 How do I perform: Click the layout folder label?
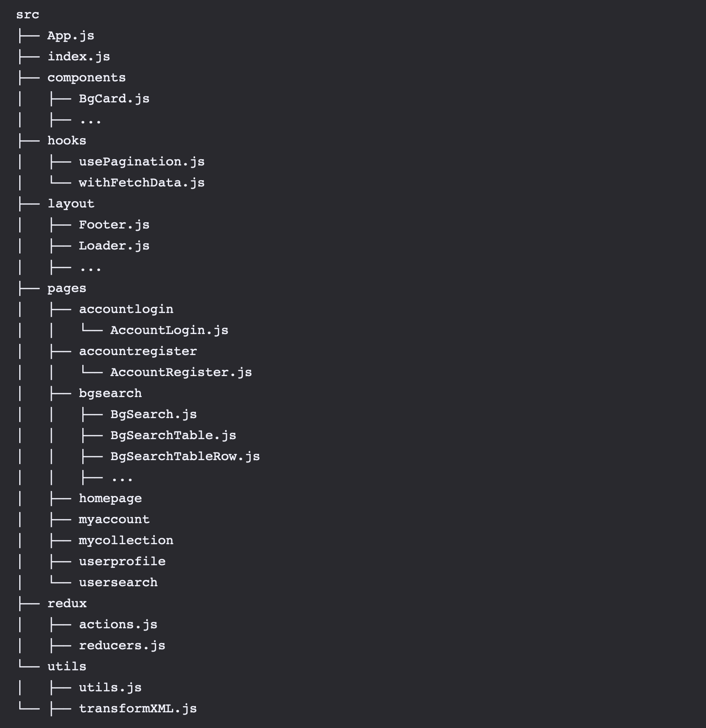point(71,204)
